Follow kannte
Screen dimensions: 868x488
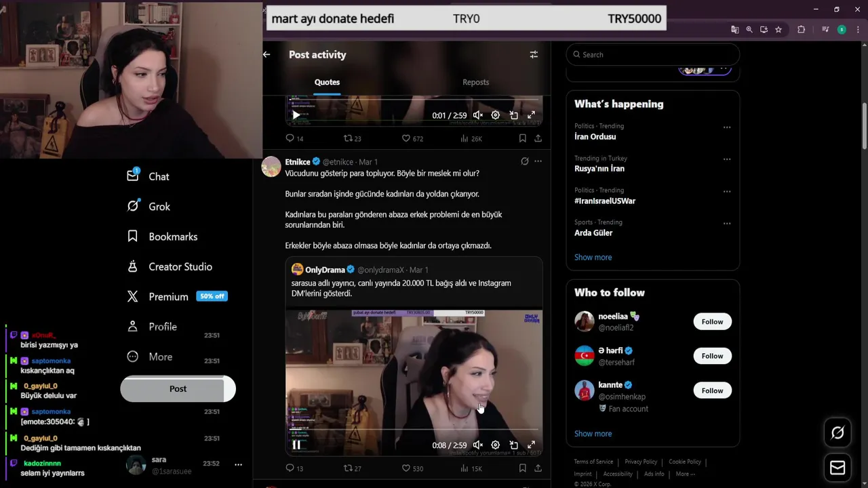(x=712, y=390)
